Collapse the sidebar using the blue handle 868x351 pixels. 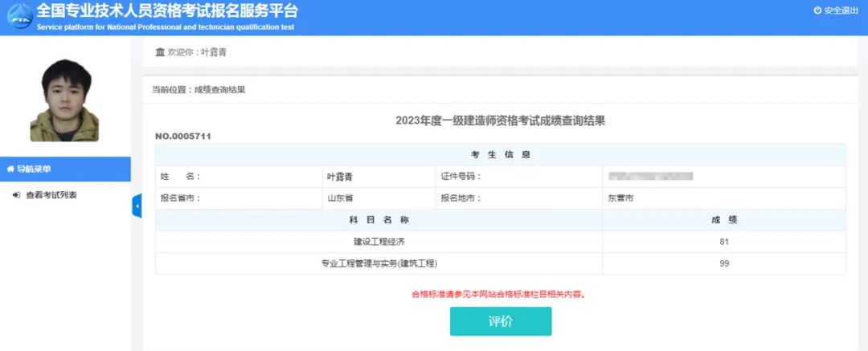pos(136,206)
